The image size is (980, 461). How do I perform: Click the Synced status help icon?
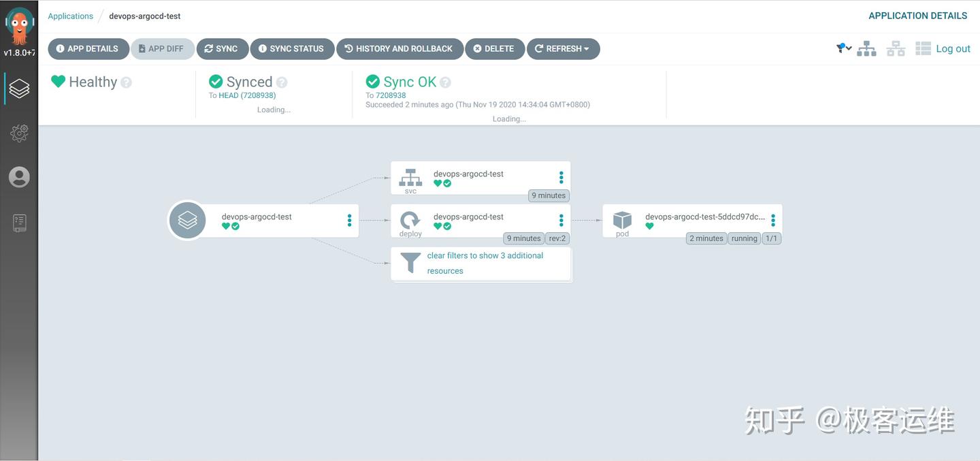(282, 82)
